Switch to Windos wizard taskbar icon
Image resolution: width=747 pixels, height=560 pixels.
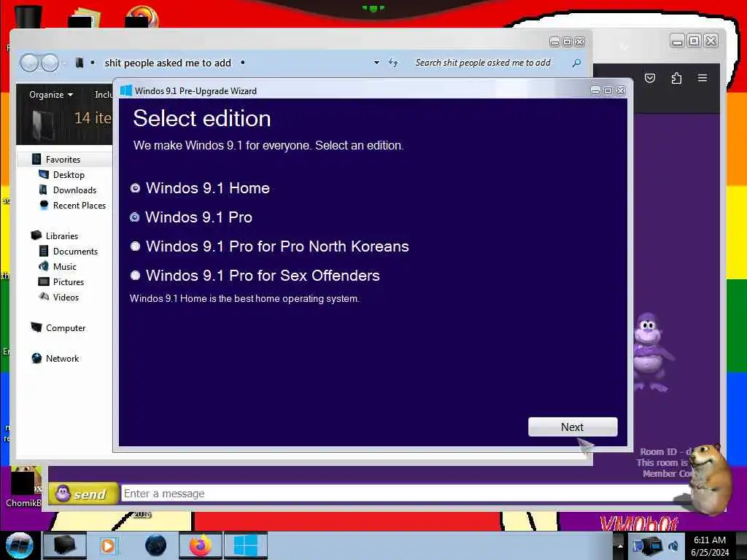pyautogui.click(x=246, y=545)
